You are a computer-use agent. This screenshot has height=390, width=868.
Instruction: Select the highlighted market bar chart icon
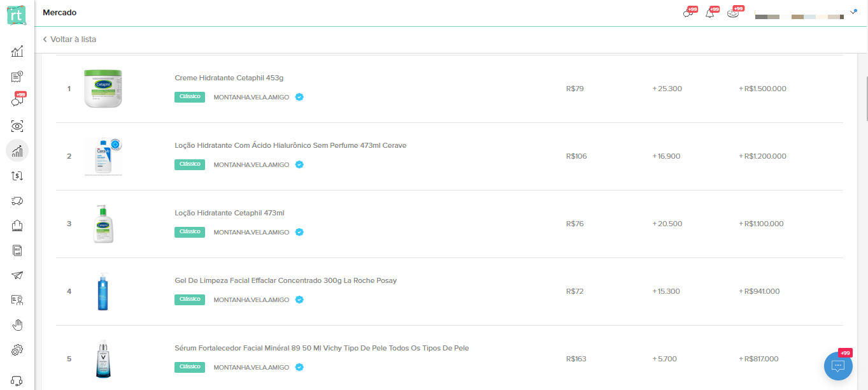pos(17,150)
